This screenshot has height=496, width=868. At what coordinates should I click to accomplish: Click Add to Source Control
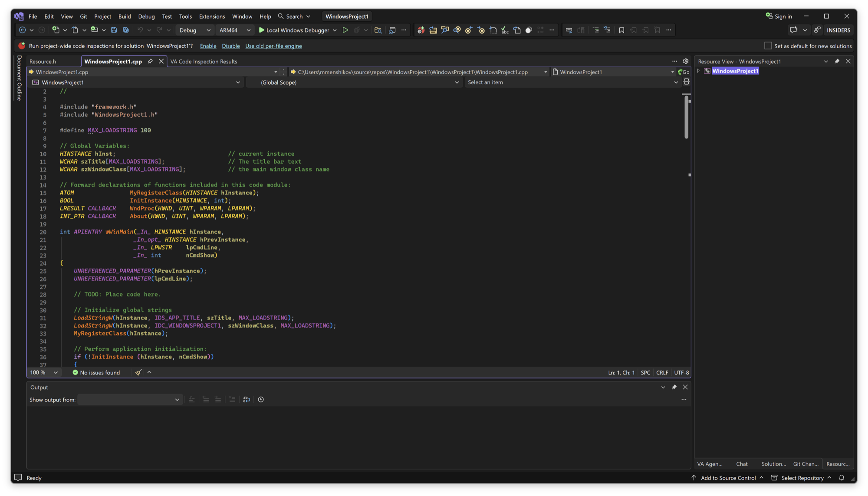(727, 478)
